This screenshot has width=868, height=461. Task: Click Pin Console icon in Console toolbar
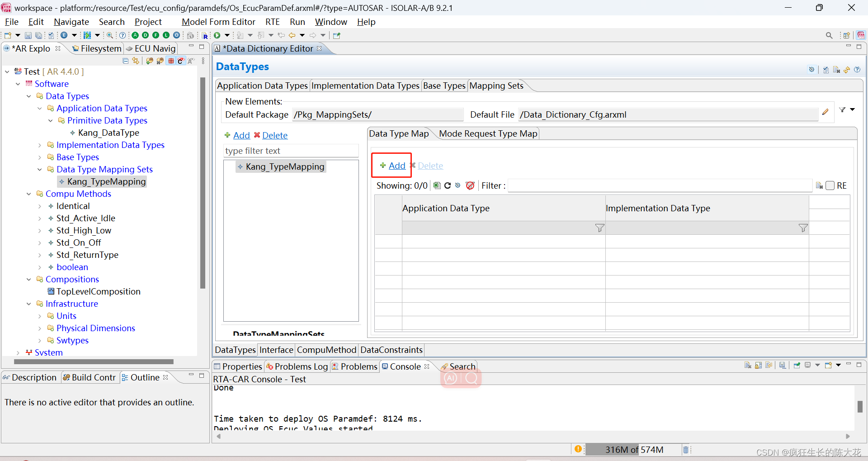click(797, 366)
